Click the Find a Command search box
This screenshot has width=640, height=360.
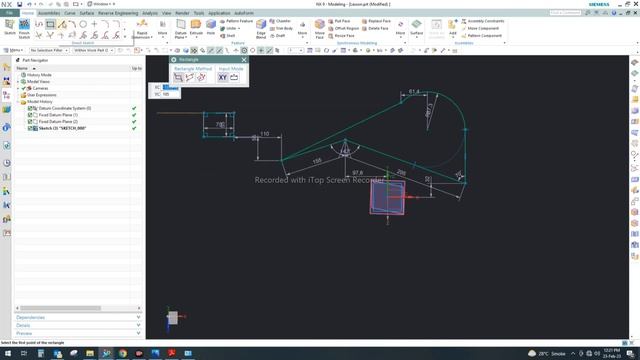coord(565,13)
